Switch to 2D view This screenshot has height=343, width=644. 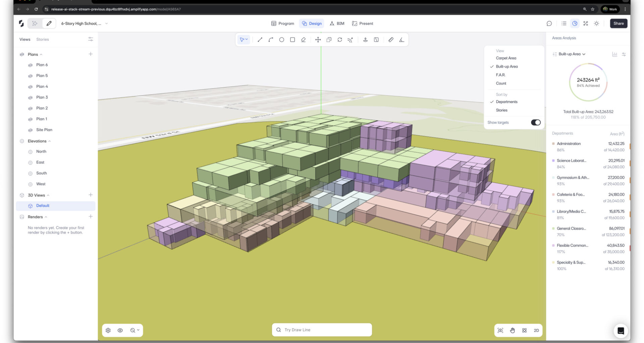point(536,331)
